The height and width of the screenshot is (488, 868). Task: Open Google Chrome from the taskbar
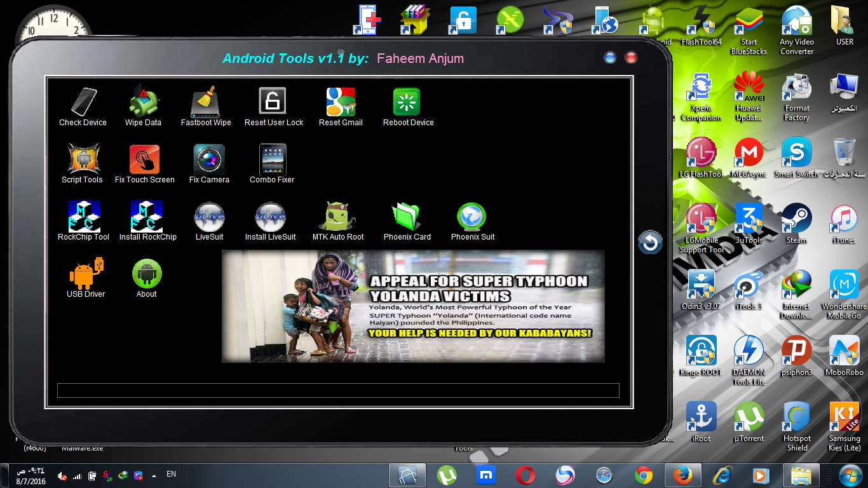[x=643, y=475]
